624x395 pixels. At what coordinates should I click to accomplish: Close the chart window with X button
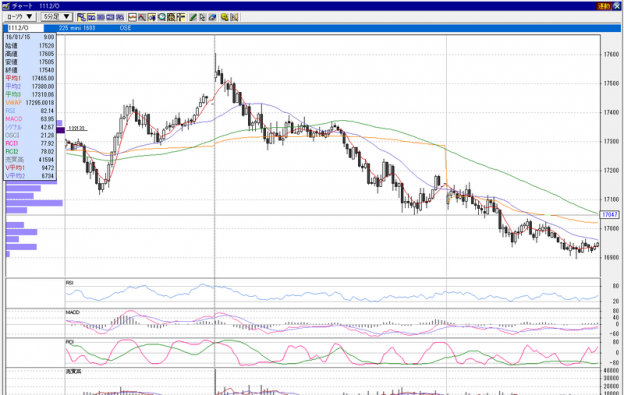617,6
